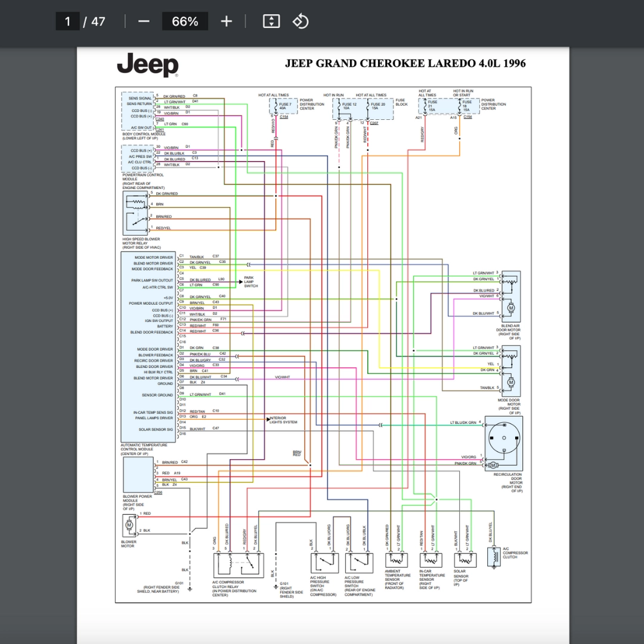Click the recirculation door motor connector symbol
The image size is (644, 644).
click(x=504, y=444)
